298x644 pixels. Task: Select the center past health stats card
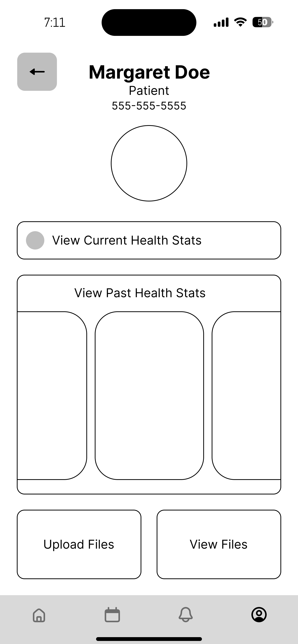click(149, 395)
